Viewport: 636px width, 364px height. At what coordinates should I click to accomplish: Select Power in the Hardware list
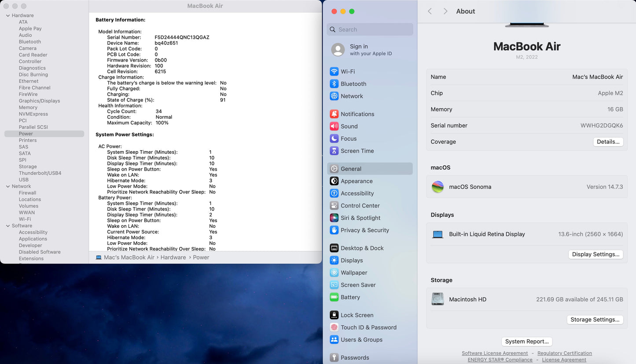[x=44, y=134]
